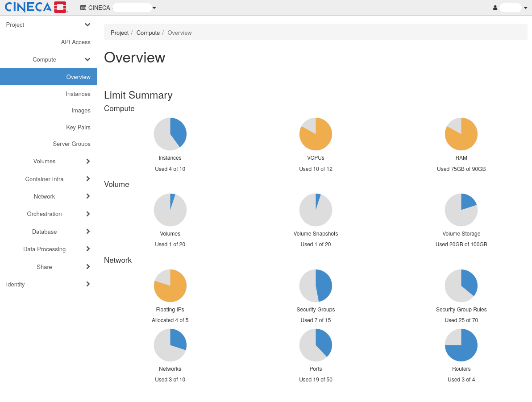Click the Networks usage pie chart
This screenshot has width=532, height=402.
(x=170, y=345)
